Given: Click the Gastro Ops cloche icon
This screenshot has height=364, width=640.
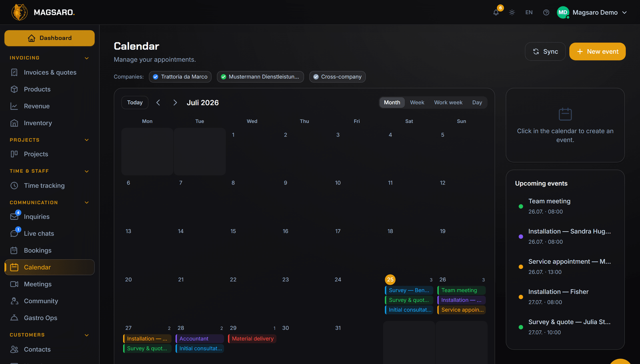Looking at the screenshot, I should [x=14, y=318].
